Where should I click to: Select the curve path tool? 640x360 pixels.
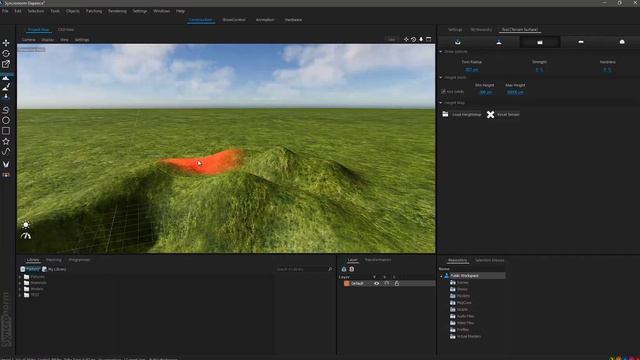(x=6, y=151)
